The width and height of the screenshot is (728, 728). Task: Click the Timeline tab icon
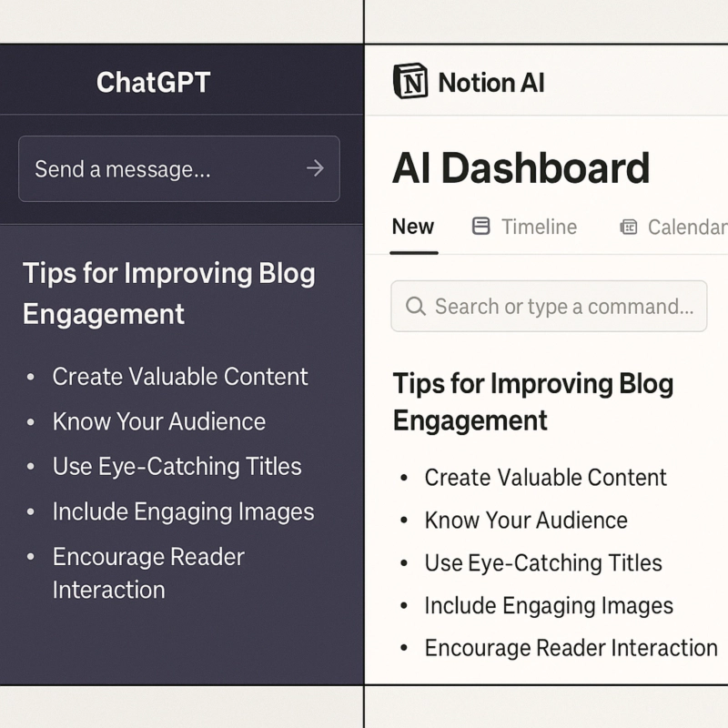(481, 227)
